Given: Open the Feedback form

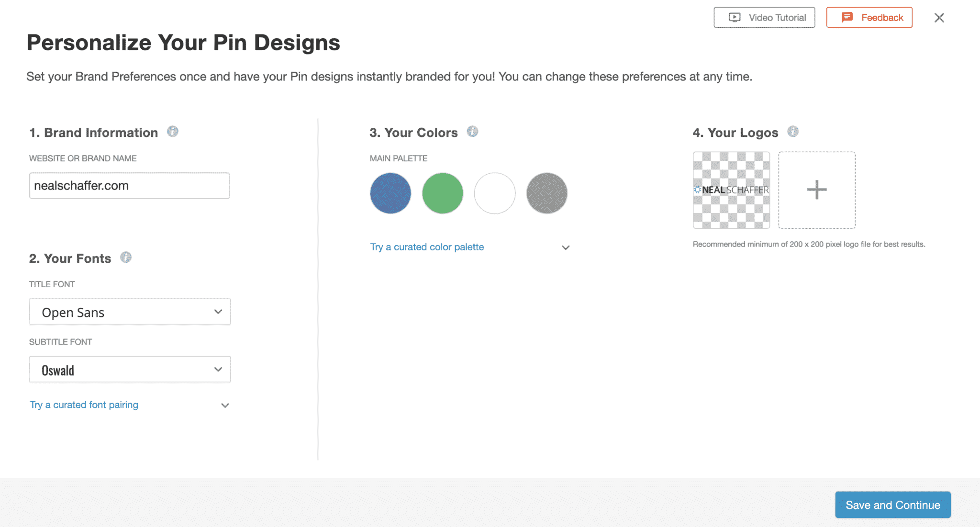Looking at the screenshot, I should [x=869, y=18].
